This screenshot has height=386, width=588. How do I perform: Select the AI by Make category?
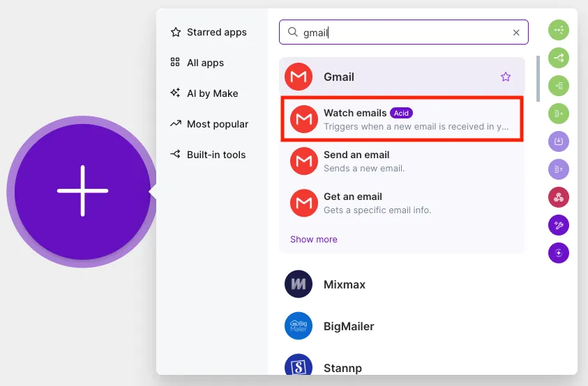(x=204, y=93)
